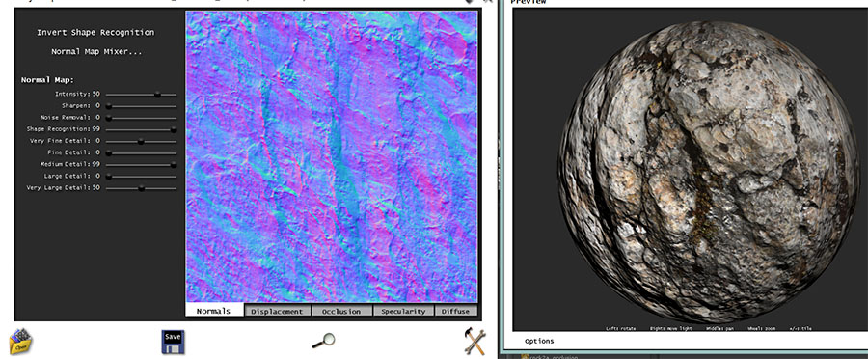Click the Shape Recognition slider handle
This screenshot has width=868, height=359.
click(174, 129)
